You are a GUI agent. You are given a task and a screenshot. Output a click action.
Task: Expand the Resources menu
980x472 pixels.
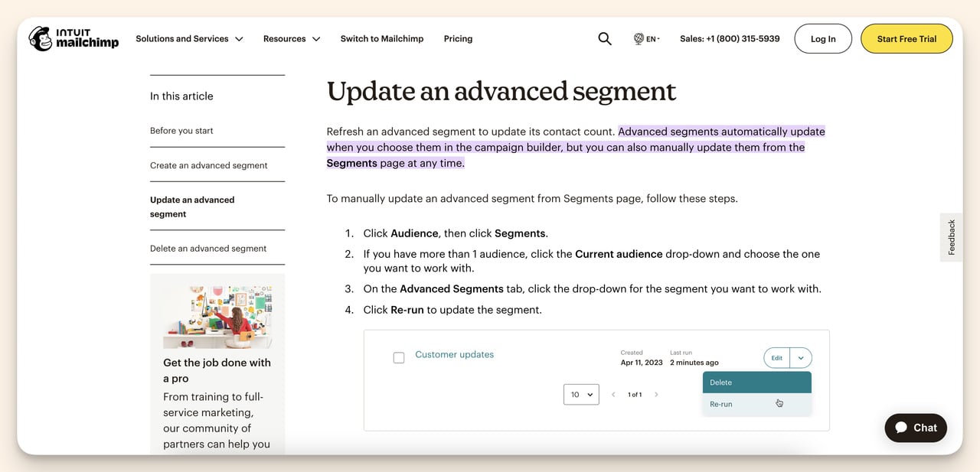(x=292, y=39)
